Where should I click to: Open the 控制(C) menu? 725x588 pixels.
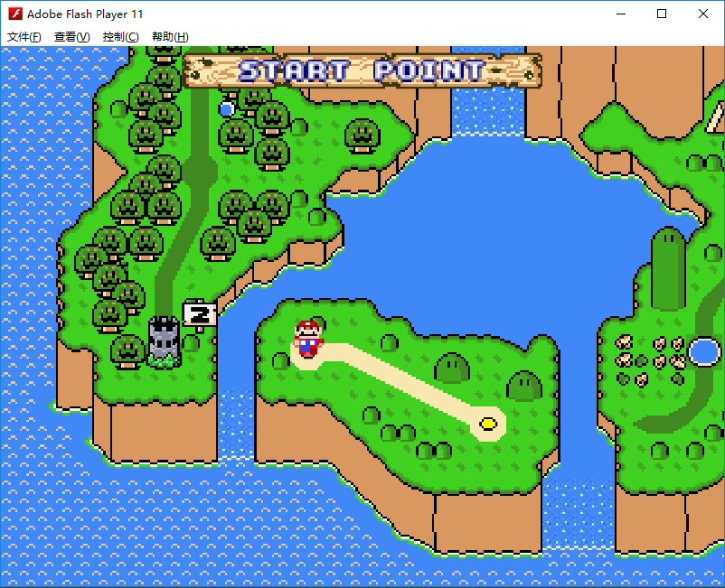[x=121, y=37]
